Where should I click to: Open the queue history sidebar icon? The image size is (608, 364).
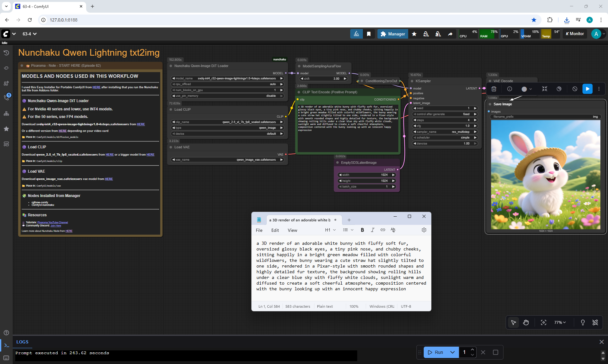click(x=6, y=53)
